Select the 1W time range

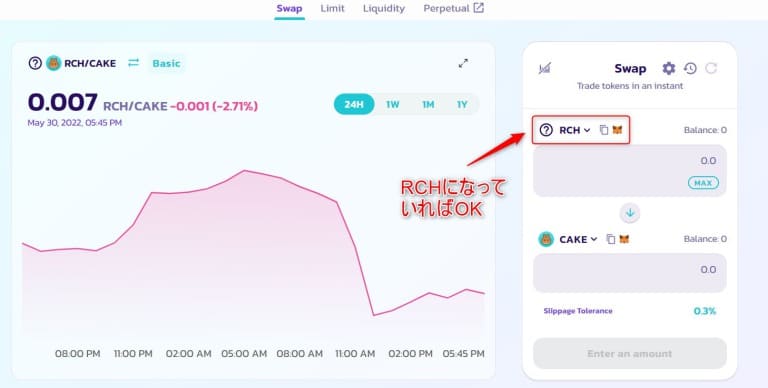point(392,104)
